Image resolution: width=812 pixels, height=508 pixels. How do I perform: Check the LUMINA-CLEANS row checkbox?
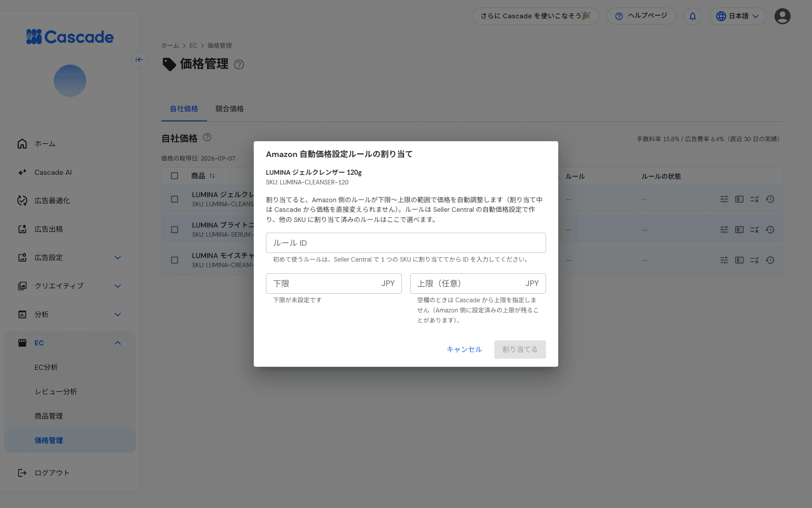pyautogui.click(x=175, y=199)
